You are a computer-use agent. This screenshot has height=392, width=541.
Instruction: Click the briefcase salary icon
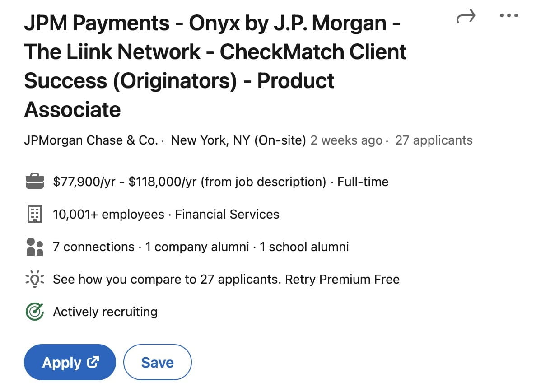[35, 182]
